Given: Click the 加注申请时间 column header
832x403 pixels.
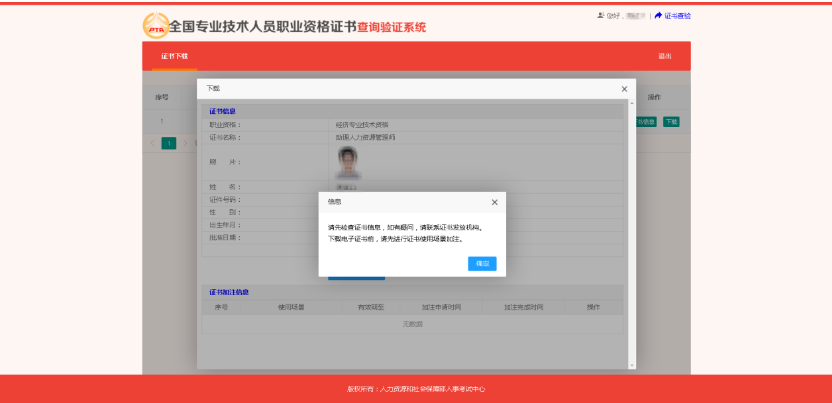Looking at the screenshot, I should pos(441,307).
